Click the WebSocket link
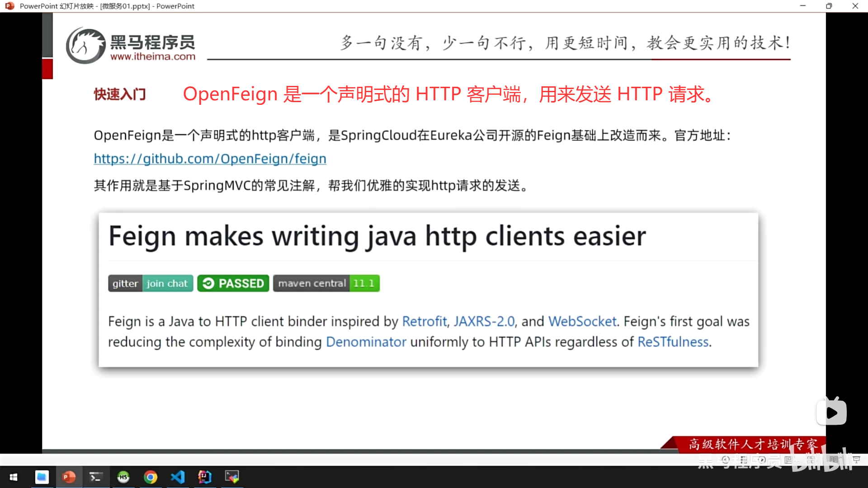This screenshot has height=488, width=868. (x=582, y=321)
